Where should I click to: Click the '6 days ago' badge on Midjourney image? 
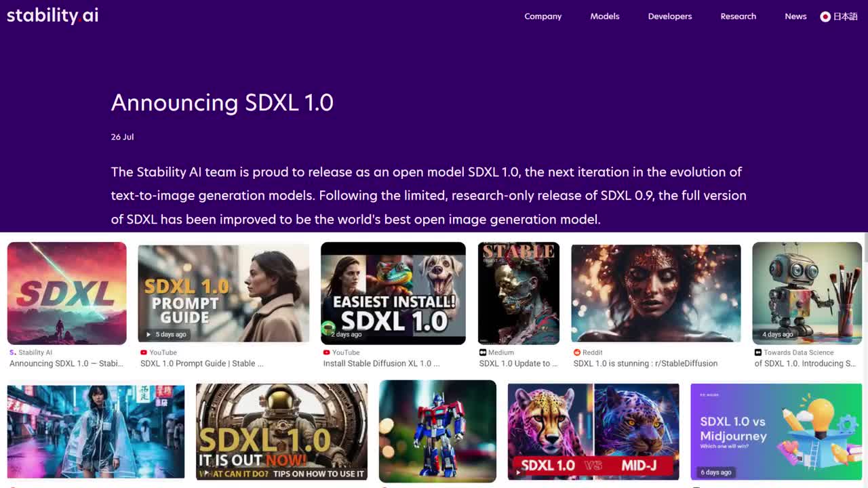[x=716, y=472]
